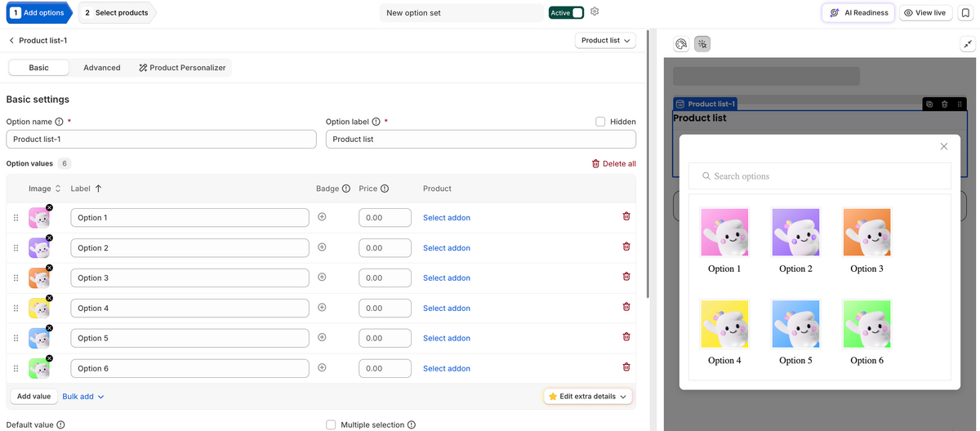Click the New option set title field
This screenshot has width=980, height=431.
coord(461,13)
